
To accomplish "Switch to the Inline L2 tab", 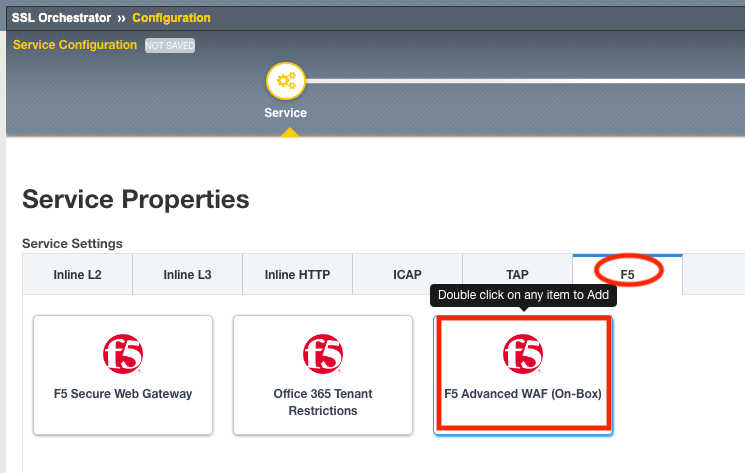I will 77,274.
